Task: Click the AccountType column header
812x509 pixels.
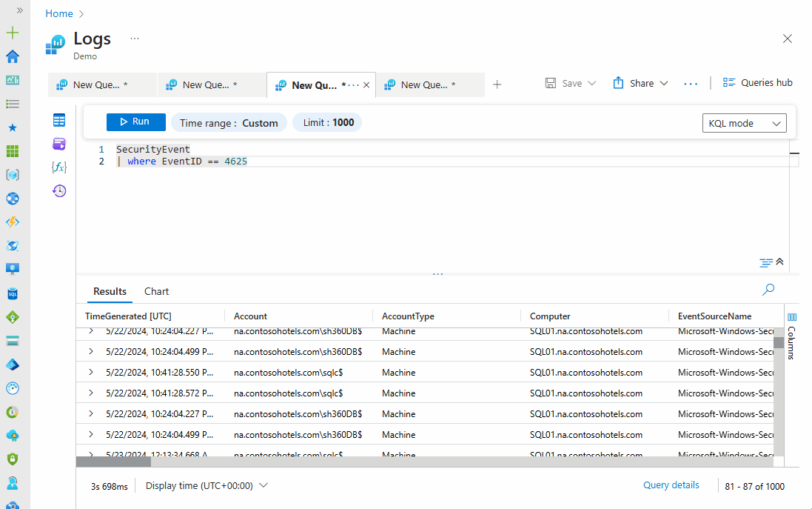Action: coord(408,316)
